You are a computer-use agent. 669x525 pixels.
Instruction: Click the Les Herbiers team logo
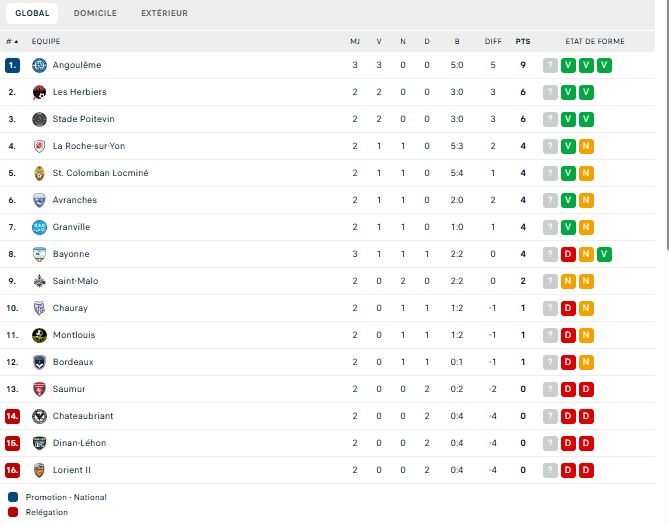(39, 92)
